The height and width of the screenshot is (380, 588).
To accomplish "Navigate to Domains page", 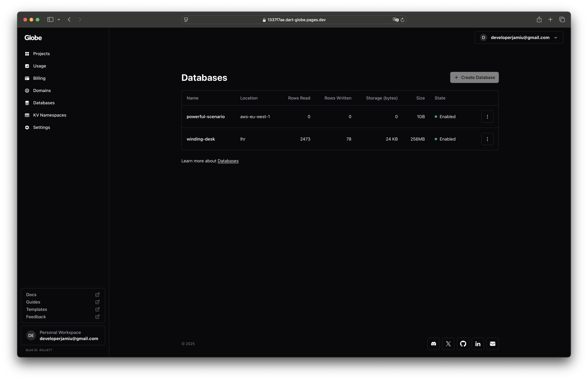I will 42,91.
